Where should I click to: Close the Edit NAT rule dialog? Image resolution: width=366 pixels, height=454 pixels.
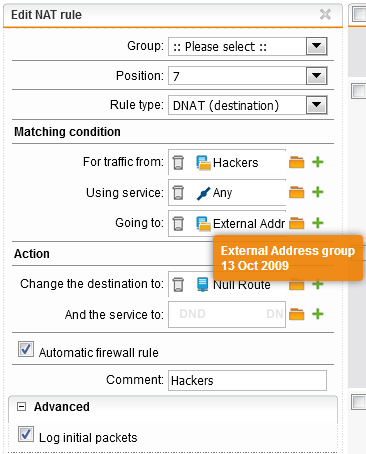[325, 14]
